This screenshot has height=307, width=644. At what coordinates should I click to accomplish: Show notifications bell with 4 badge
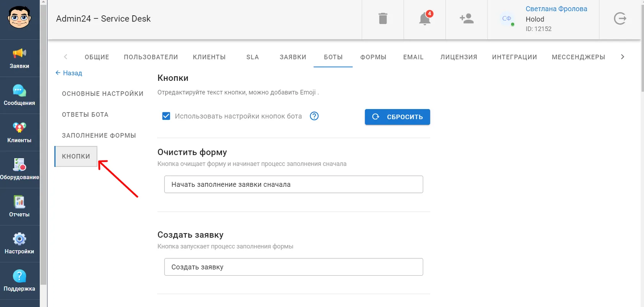click(425, 18)
